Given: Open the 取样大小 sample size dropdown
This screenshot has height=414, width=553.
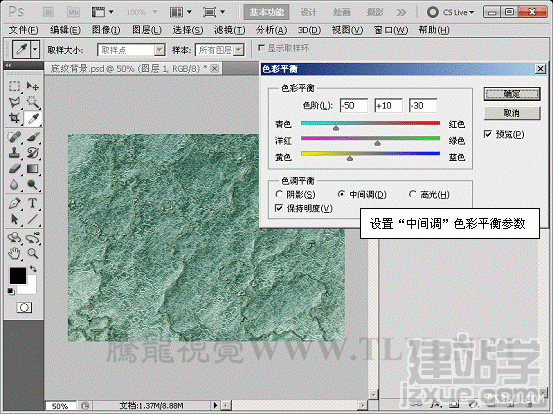Looking at the screenshot, I should tap(160, 50).
